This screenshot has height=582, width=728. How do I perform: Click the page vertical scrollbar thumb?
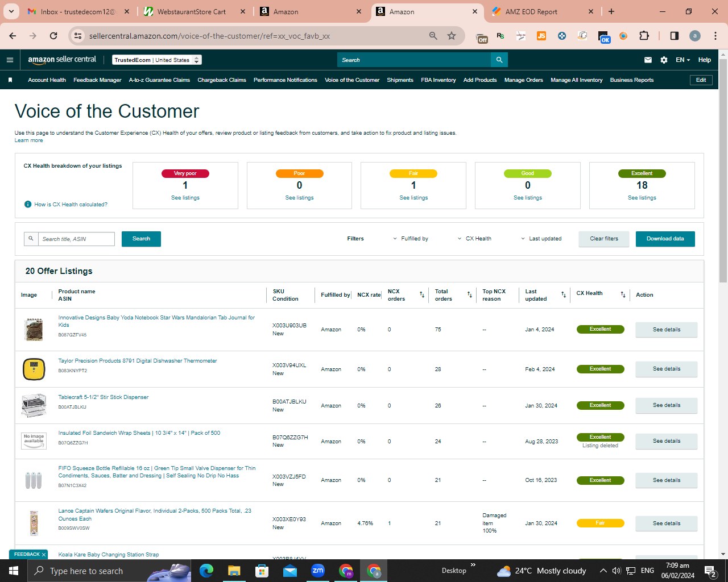(x=723, y=171)
